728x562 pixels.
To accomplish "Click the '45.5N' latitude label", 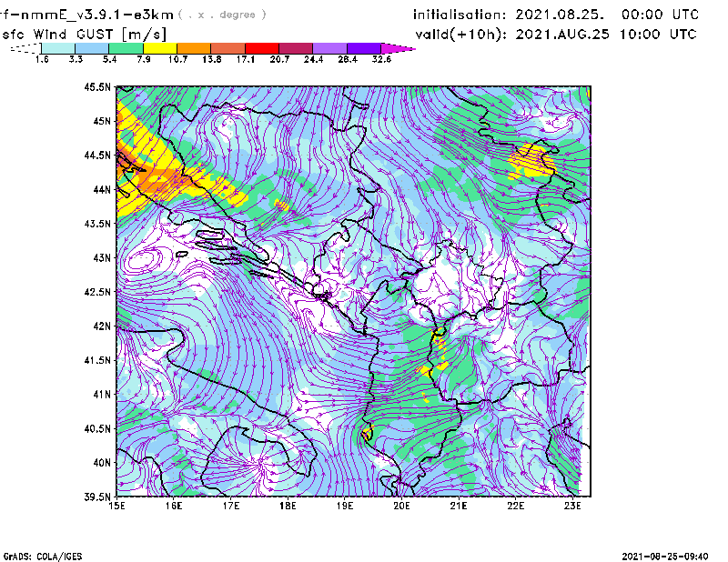I will click(x=97, y=86).
